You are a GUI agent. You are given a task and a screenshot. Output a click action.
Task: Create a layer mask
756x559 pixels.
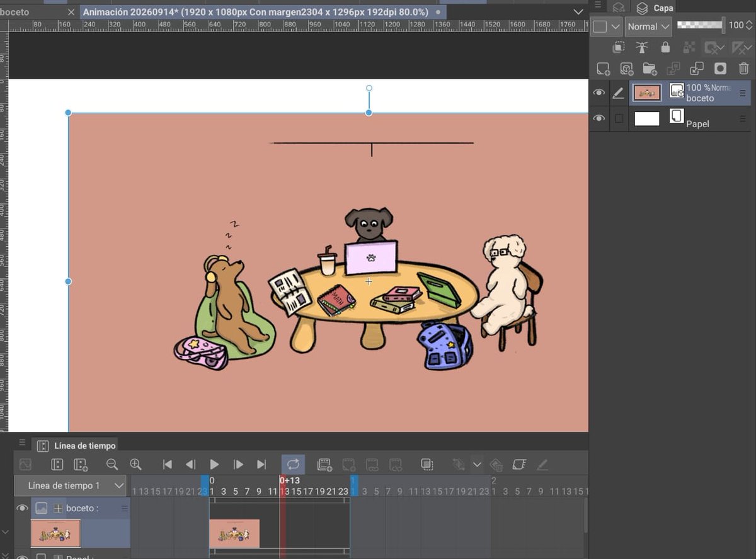pyautogui.click(x=720, y=69)
